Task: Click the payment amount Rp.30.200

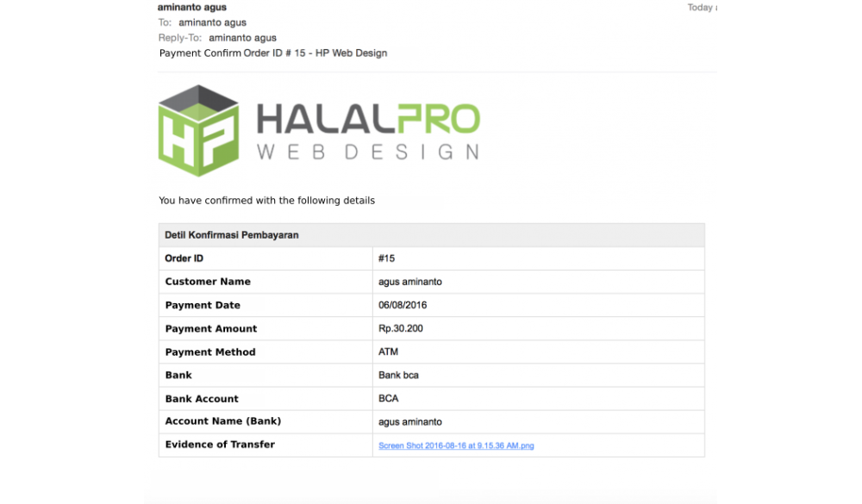Action: 401,328
